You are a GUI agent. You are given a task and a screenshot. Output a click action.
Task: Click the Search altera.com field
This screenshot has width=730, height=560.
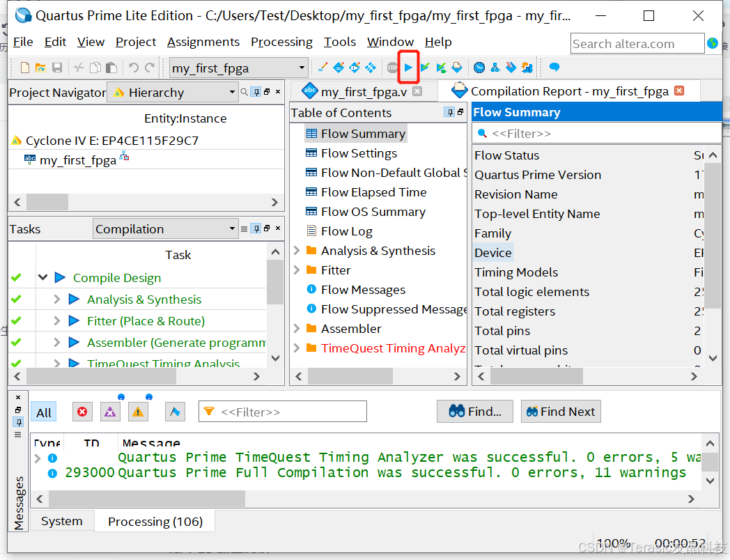637,44
